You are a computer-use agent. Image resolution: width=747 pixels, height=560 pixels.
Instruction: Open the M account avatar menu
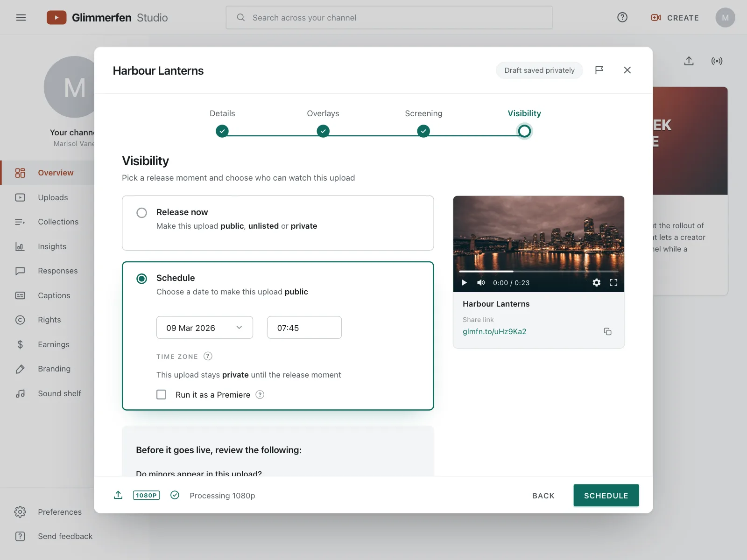pyautogui.click(x=725, y=18)
